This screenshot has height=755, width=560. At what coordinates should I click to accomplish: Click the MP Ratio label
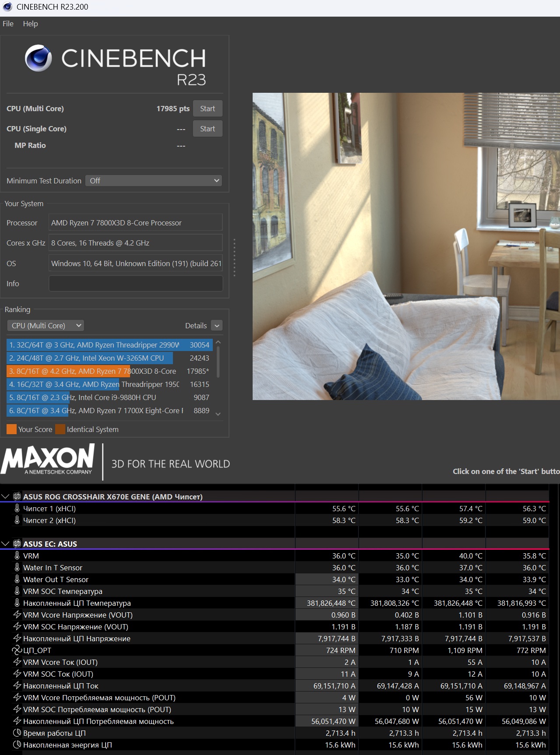point(30,145)
